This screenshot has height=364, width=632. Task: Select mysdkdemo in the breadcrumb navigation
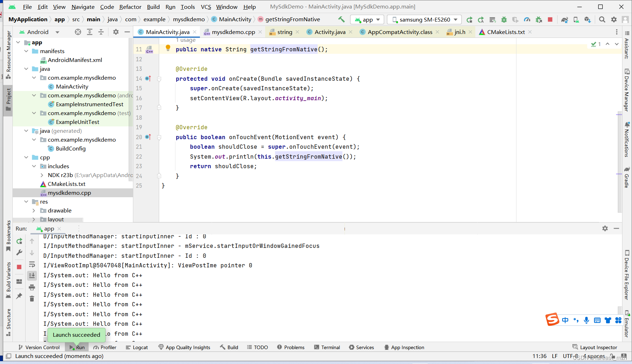[x=189, y=19]
